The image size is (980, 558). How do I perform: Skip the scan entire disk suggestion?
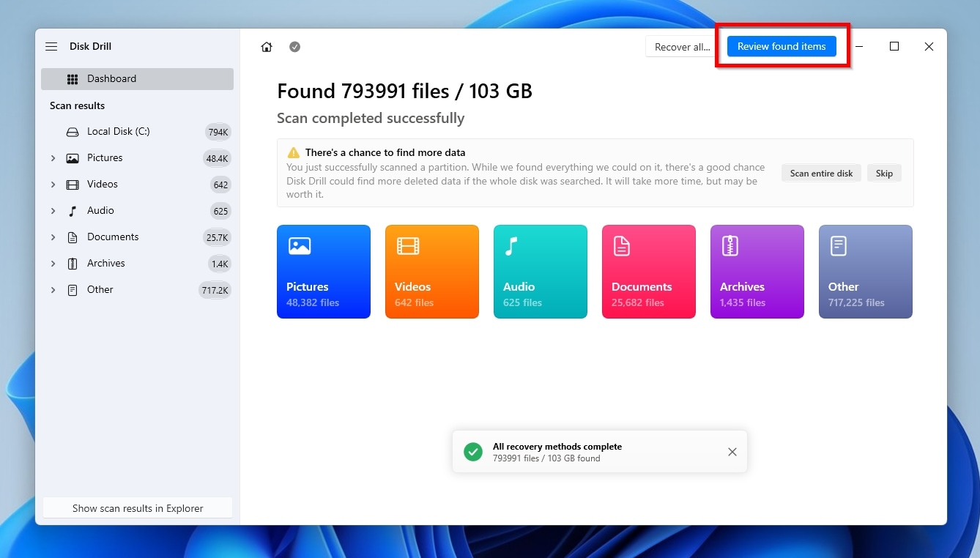coord(884,174)
